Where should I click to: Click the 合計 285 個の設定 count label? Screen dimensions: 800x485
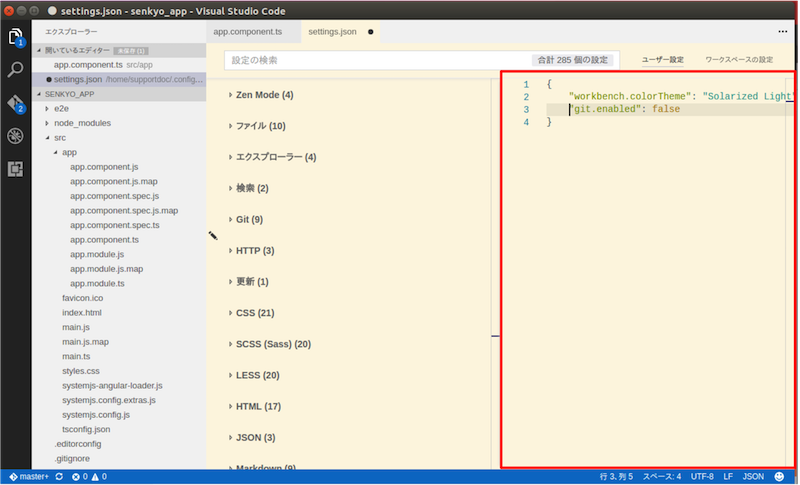[x=572, y=60]
